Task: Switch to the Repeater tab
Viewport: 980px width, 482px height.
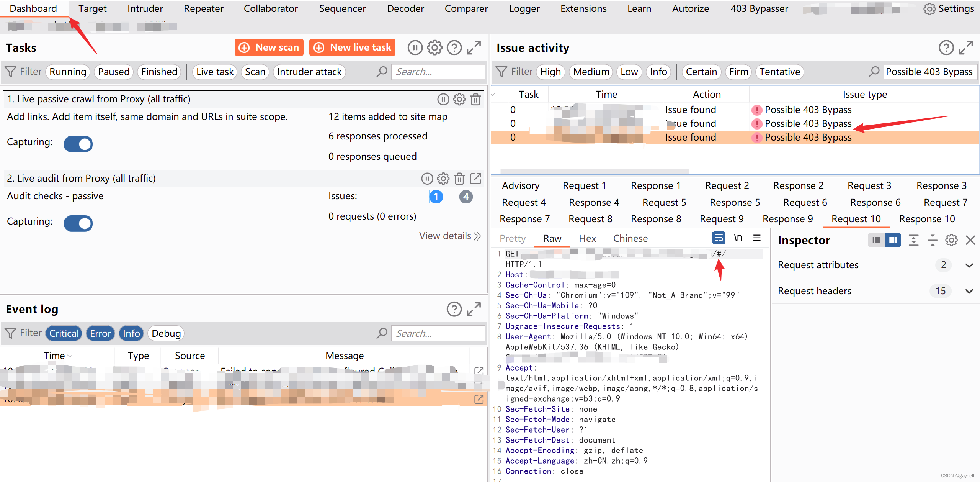Action: click(x=203, y=8)
